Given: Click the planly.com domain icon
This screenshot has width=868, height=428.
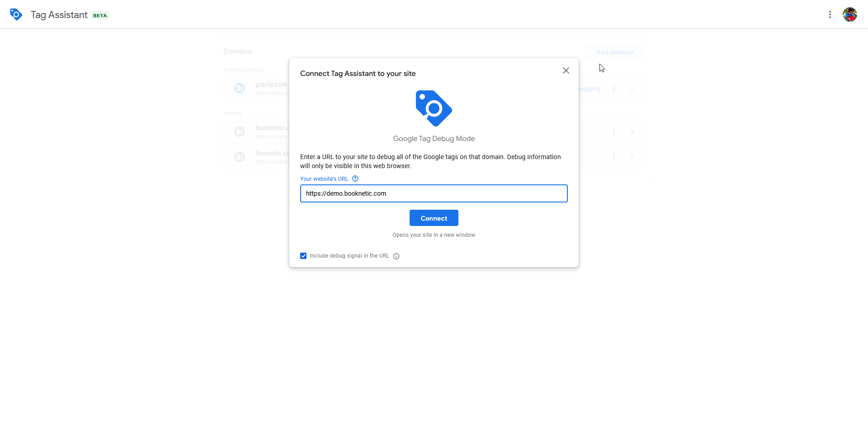Looking at the screenshot, I should pyautogui.click(x=240, y=88).
